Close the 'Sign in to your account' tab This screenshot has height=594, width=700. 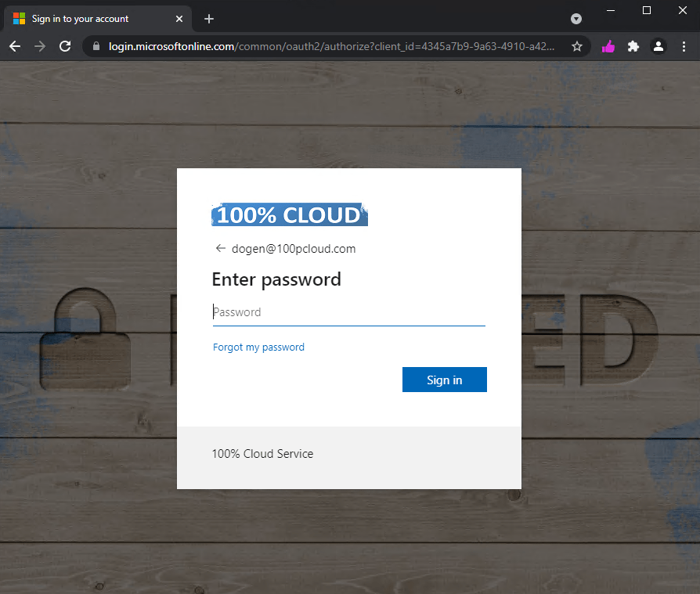pyautogui.click(x=179, y=19)
